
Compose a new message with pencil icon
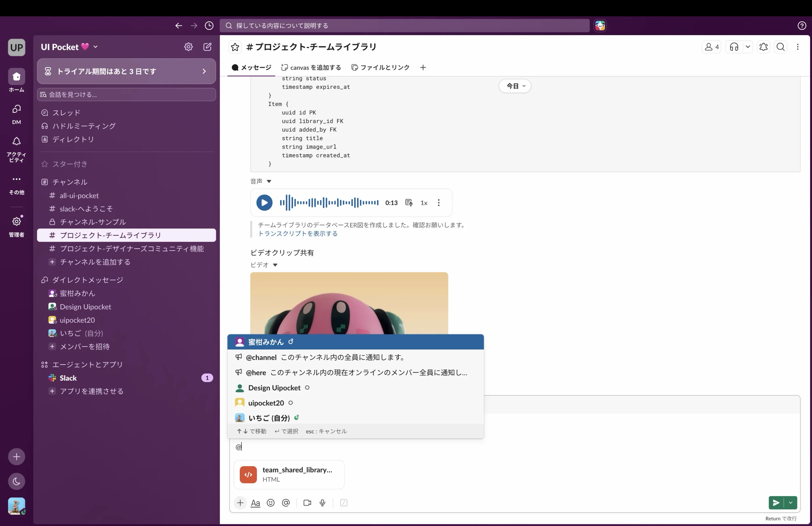pos(208,47)
